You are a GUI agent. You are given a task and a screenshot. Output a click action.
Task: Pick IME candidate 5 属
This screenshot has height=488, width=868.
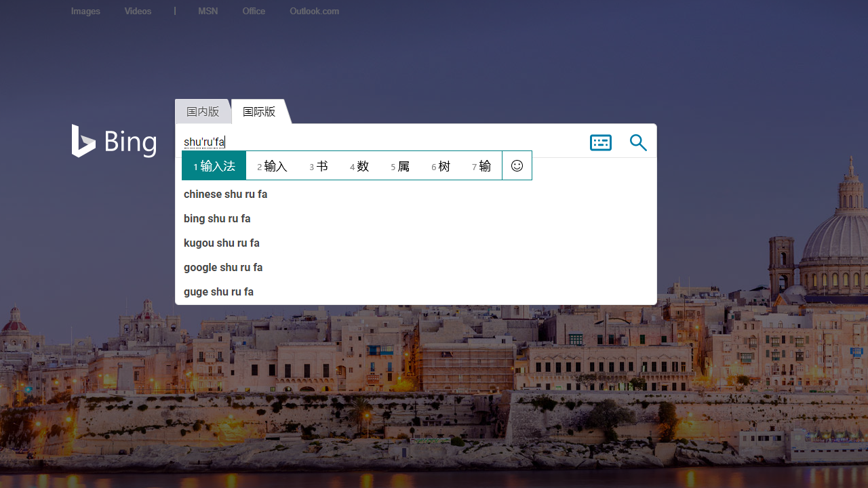[400, 166]
